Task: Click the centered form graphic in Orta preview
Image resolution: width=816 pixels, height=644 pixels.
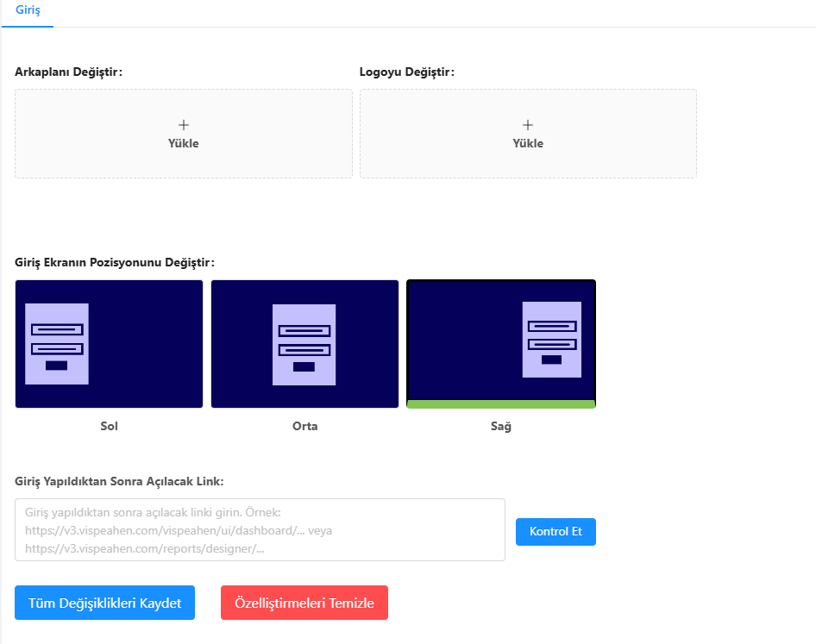Action: (304, 343)
